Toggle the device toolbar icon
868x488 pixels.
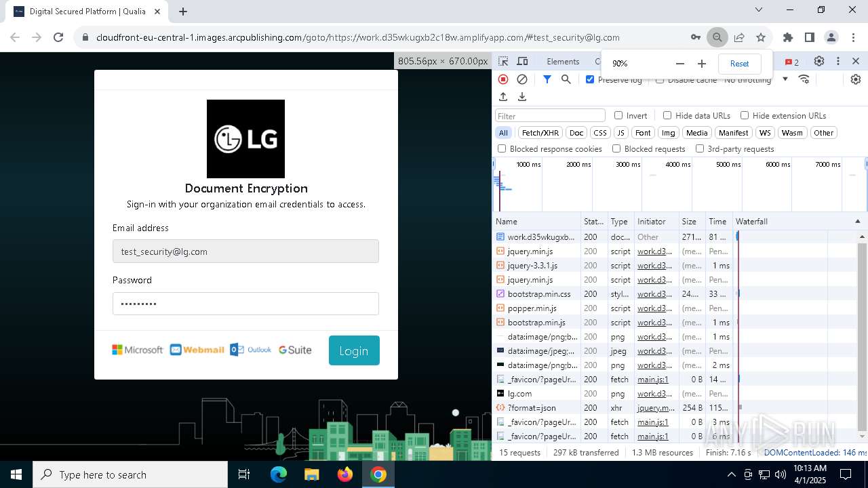pyautogui.click(x=522, y=62)
